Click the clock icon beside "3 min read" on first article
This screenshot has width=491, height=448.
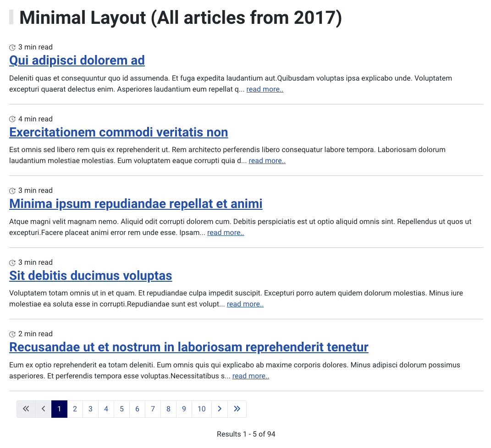[x=11, y=47]
